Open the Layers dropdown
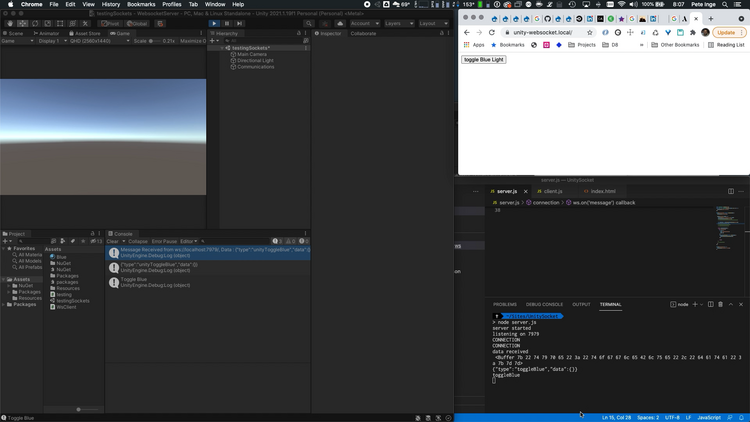 coord(398,23)
